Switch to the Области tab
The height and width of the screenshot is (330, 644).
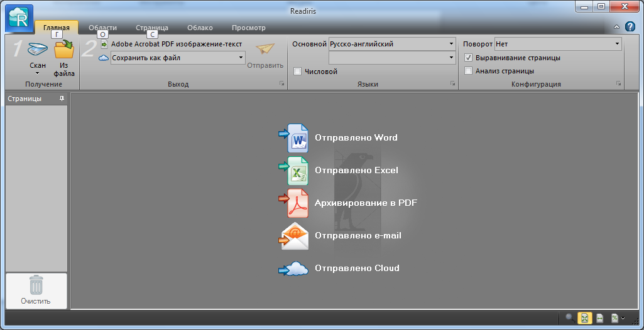pyautogui.click(x=102, y=28)
